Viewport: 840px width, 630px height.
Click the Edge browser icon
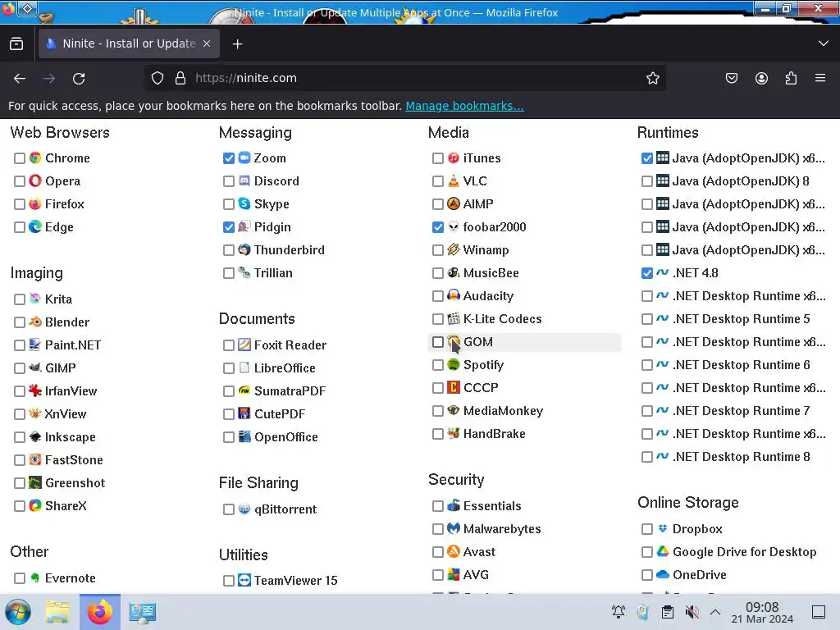tap(35, 227)
